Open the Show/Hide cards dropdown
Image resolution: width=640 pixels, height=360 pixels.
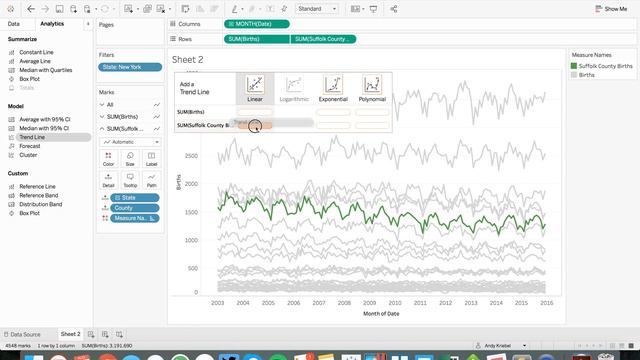358,9
